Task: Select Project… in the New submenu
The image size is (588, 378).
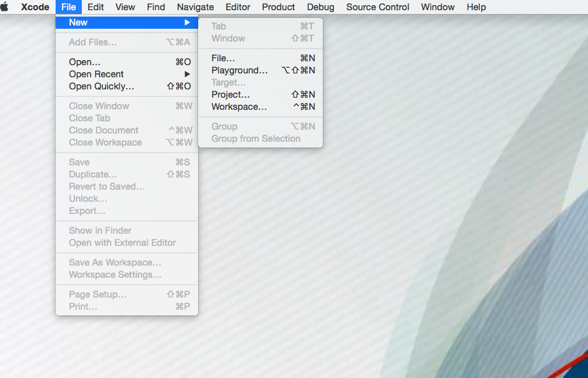Action: pyautogui.click(x=260, y=94)
